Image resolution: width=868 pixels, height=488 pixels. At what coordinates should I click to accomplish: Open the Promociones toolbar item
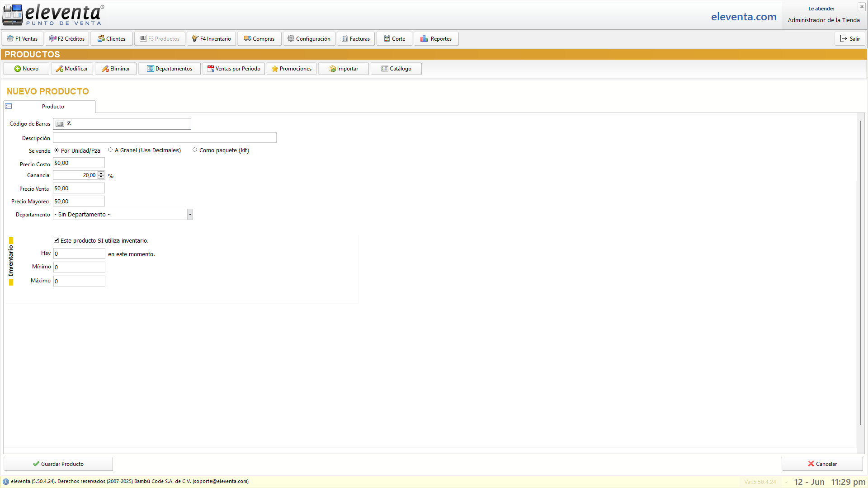(x=291, y=69)
